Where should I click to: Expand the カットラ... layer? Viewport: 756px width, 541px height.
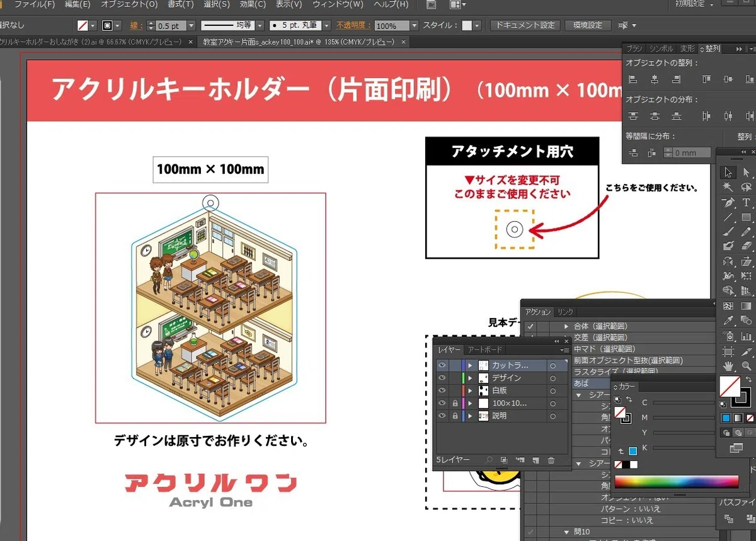point(470,365)
